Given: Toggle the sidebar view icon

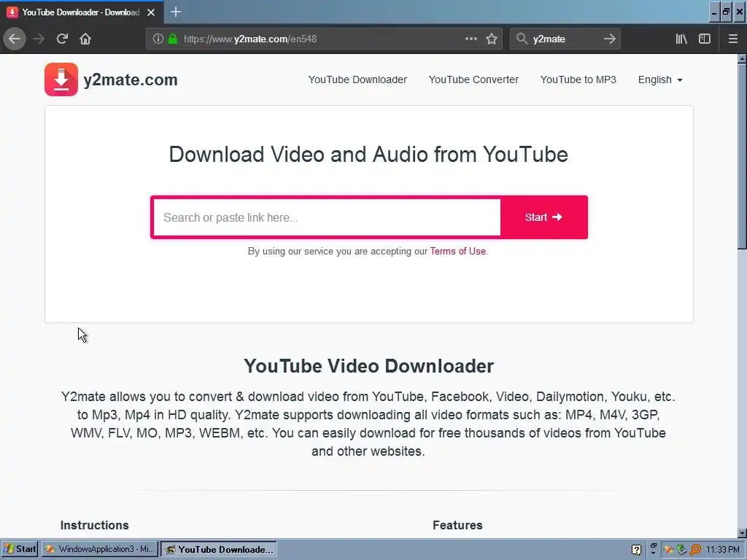Looking at the screenshot, I should (x=705, y=39).
